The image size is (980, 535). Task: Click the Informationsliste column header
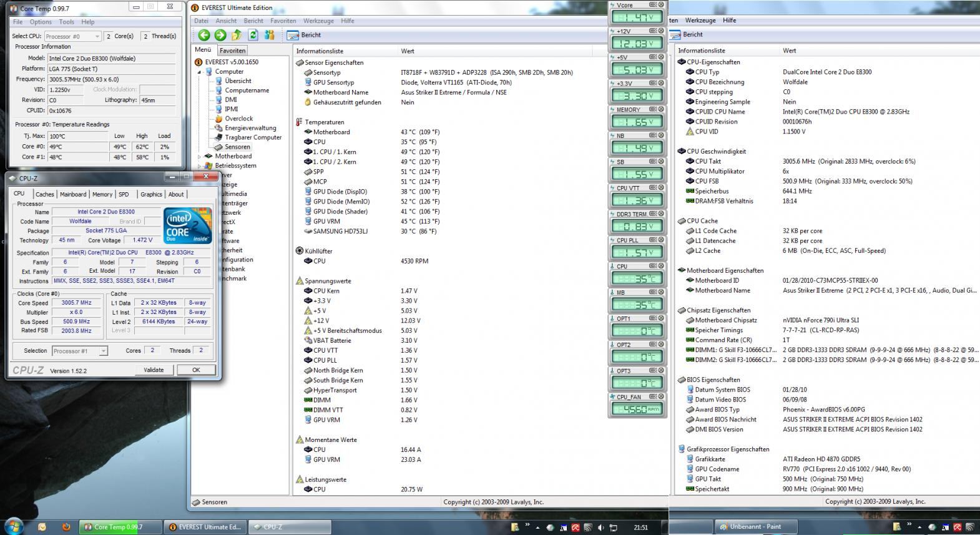[x=320, y=51]
